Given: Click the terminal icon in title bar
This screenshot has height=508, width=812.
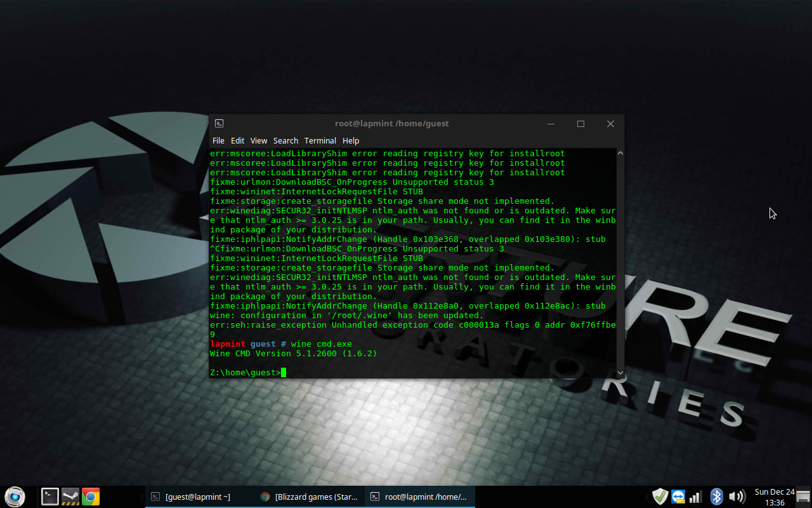Looking at the screenshot, I should coord(219,124).
